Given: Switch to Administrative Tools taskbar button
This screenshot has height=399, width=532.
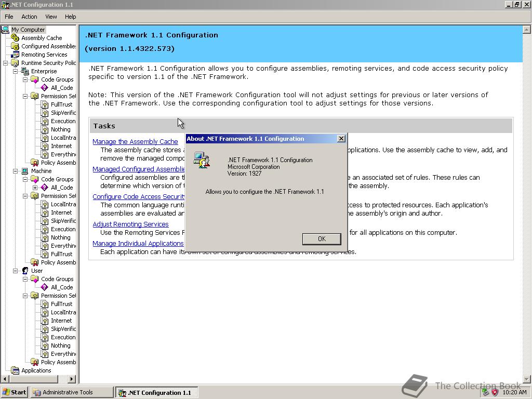Looking at the screenshot, I should [72, 392].
